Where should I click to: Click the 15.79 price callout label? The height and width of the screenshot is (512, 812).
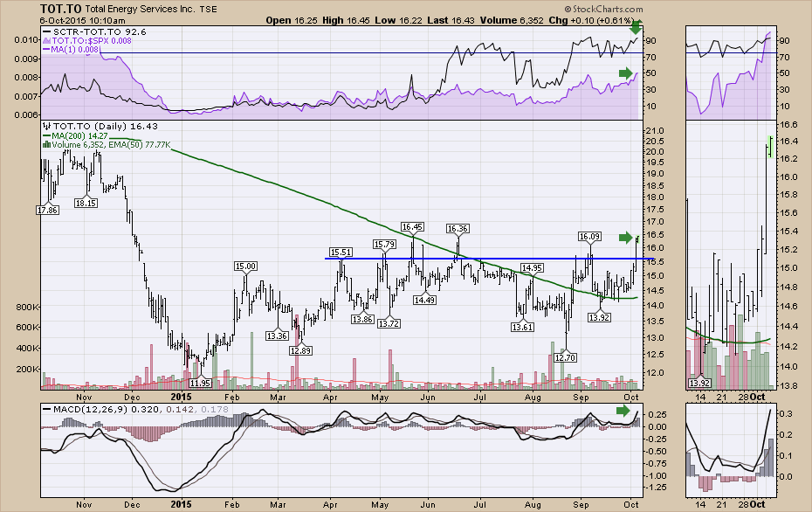(x=384, y=244)
